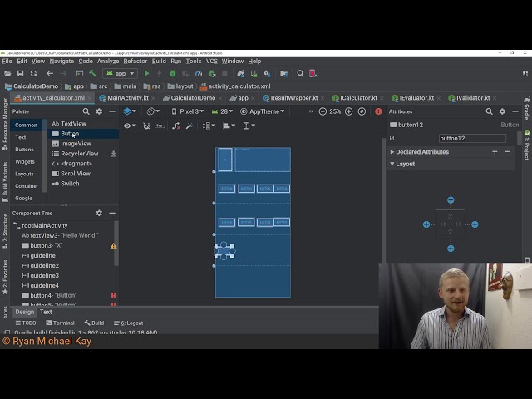
Task: Click the zoom to fit screen icon
Action: point(362,111)
